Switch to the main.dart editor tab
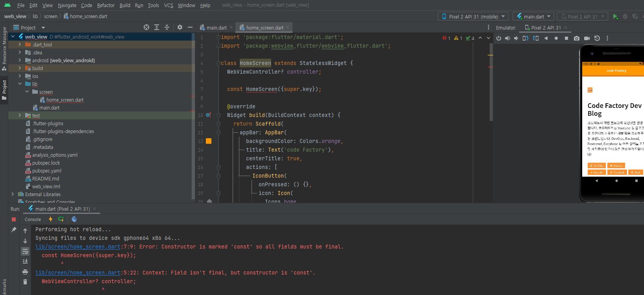 [x=217, y=28]
